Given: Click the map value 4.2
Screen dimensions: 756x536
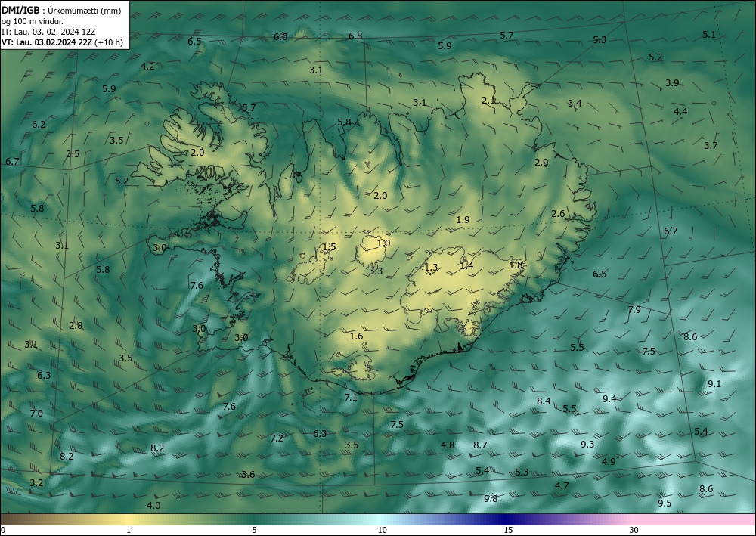Looking at the screenshot, I should [x=147, y=66].
